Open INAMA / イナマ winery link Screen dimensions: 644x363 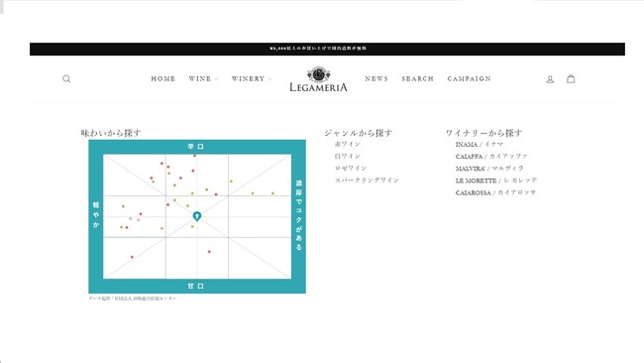pos(480,144)
